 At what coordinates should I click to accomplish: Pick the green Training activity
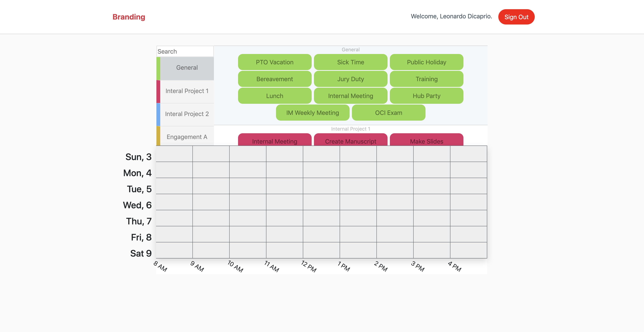(426, 79)
